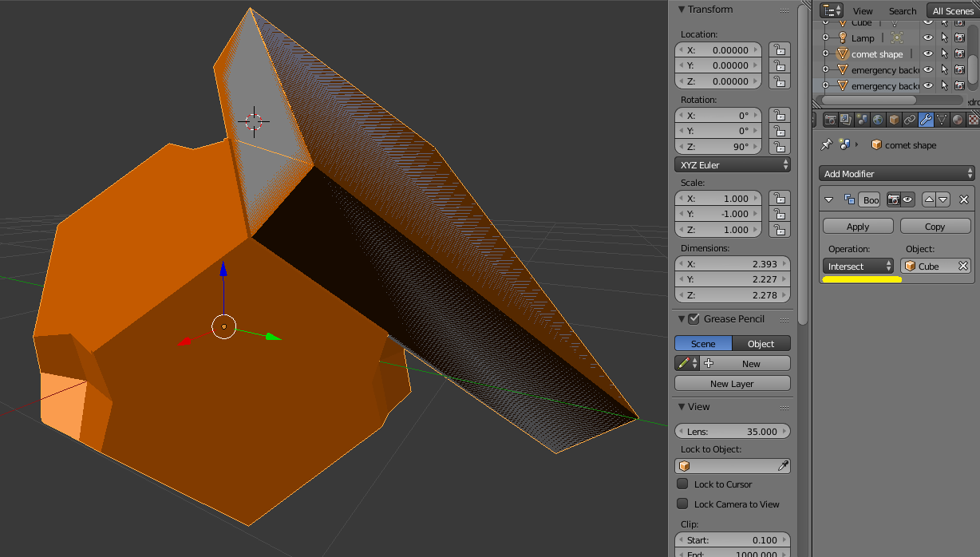Open the Modifiers wrench properties tab

[926, 120]
